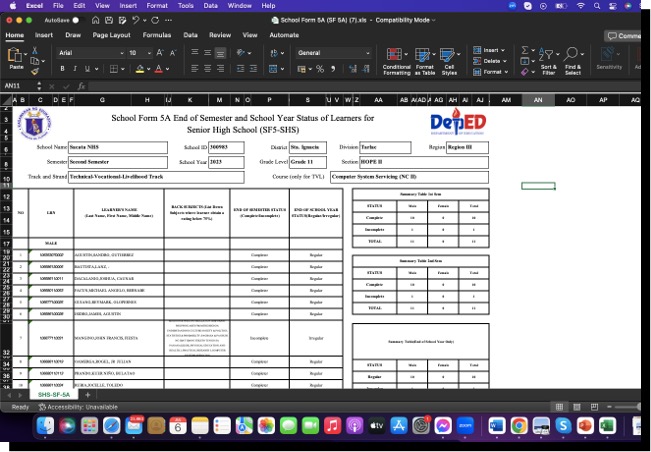This screenshot has width=651, height=452.
Task: Open the Delete cells dropdown
Action: [490, 61]
